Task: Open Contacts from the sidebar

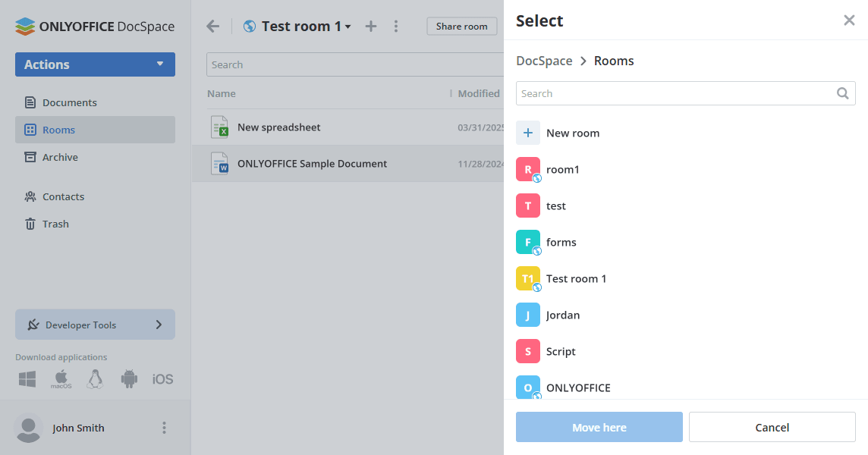Action: pos(64,196)
